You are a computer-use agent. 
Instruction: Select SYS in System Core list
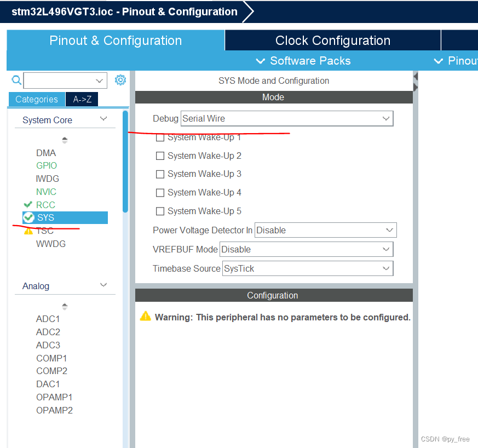65,218
